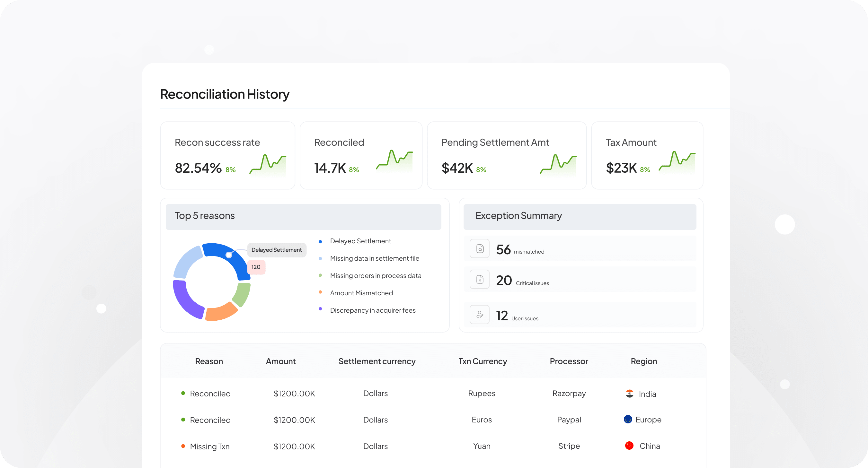The height and width of the screenshot is (468, 868).
Task: Select the orange donut segment
Action: (221, 312)
